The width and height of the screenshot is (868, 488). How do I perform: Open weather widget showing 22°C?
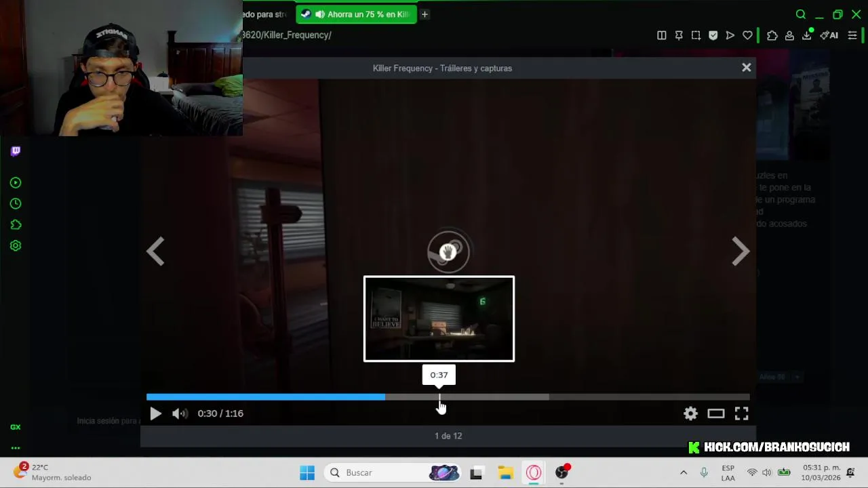(x=53, y=472)
